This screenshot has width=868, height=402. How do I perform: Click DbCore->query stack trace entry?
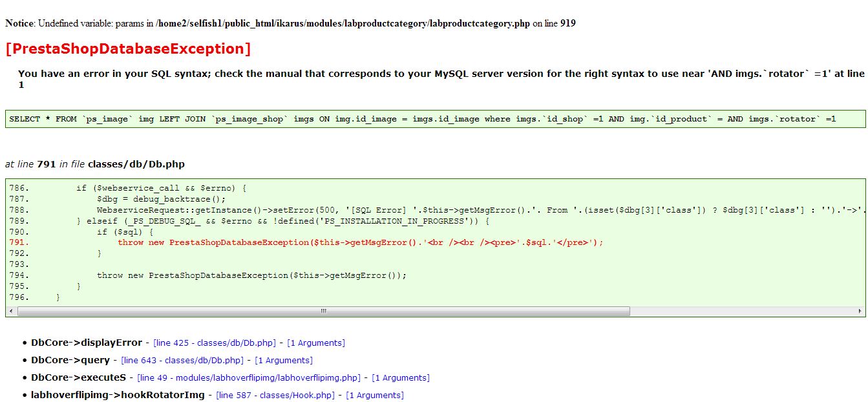pos(70,361)
